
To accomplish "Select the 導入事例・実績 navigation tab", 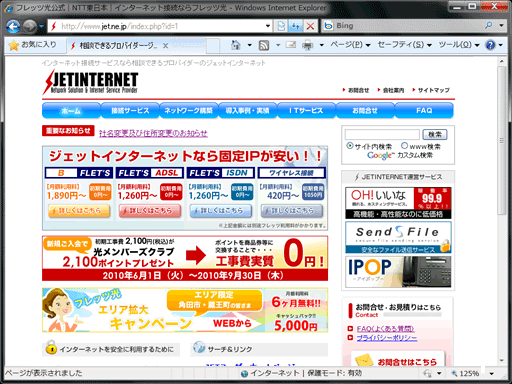I will pyautogui.click(x=247, y=110).
